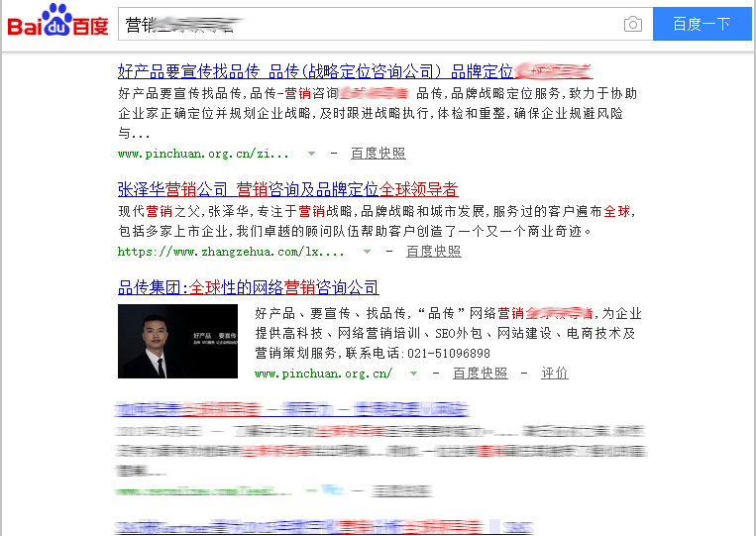Open result 好产品要宣传找品传 title link
The height and width of the screenshot is (536, 756).
coord(355,71)
